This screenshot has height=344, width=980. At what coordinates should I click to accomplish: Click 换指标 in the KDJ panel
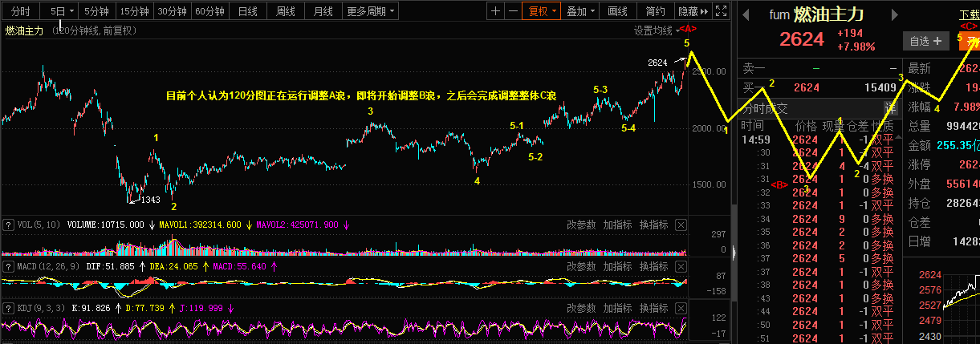click(654, 308)
